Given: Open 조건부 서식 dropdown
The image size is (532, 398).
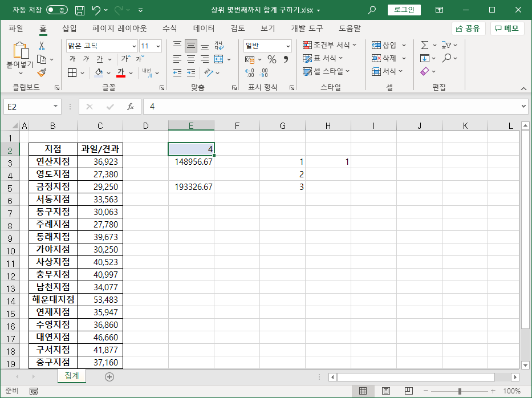Looking at the screenshot, I should point(330,45).
